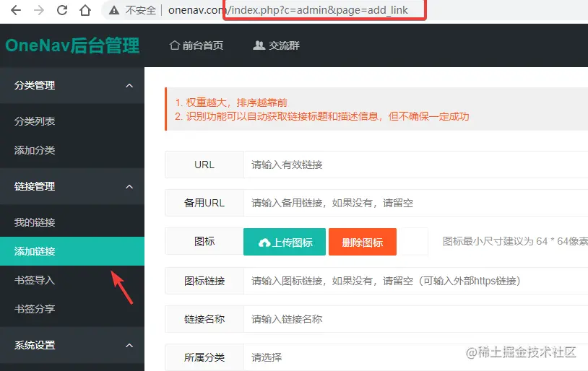This screenshot has height=371, width=588.
Task: Open 分类列表 in the sidebar
Action: pos(35,121)
